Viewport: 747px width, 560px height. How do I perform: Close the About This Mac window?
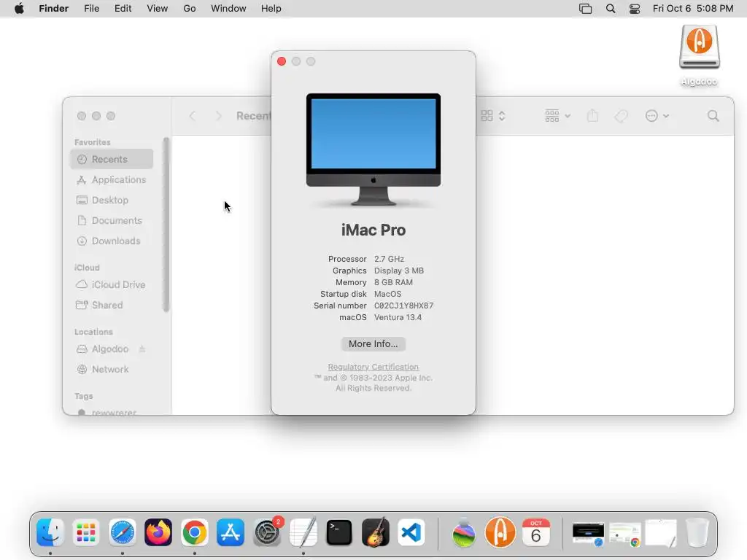coord(282,61)
